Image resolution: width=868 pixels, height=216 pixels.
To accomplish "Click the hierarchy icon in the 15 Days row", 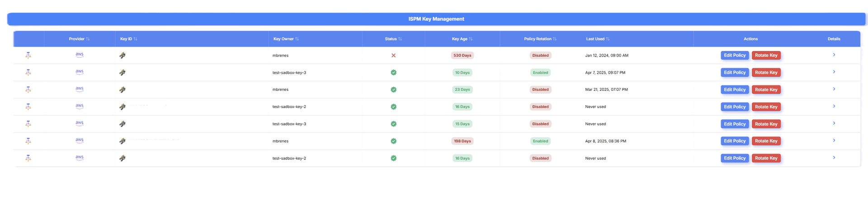I will pos(28,124).
